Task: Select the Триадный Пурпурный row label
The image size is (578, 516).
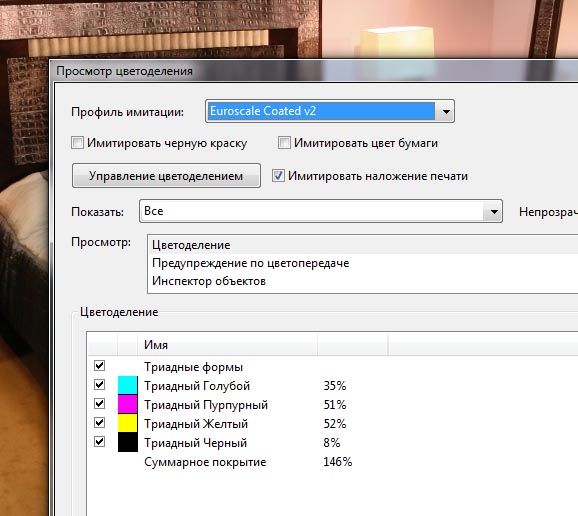Action: (206, 405)
